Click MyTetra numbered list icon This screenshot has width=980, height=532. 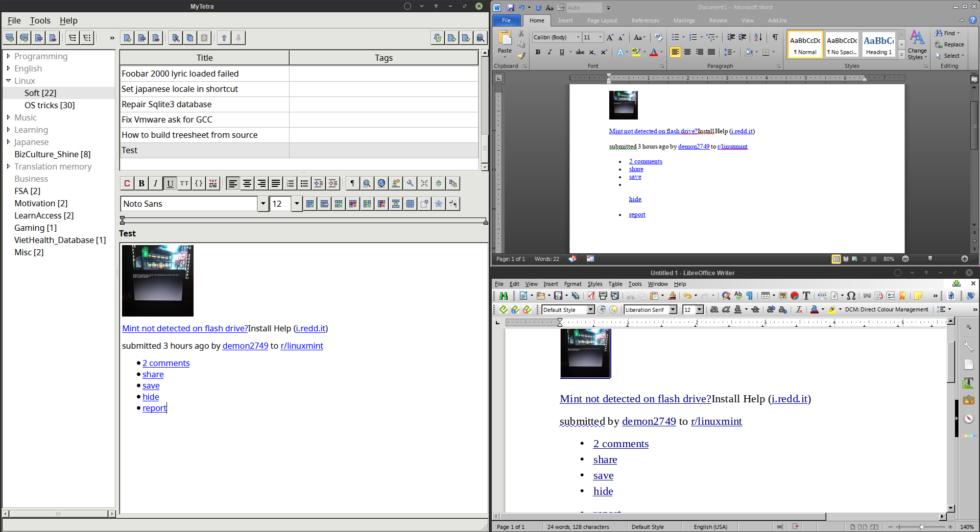pyautogui.click(x=290, y=184)
